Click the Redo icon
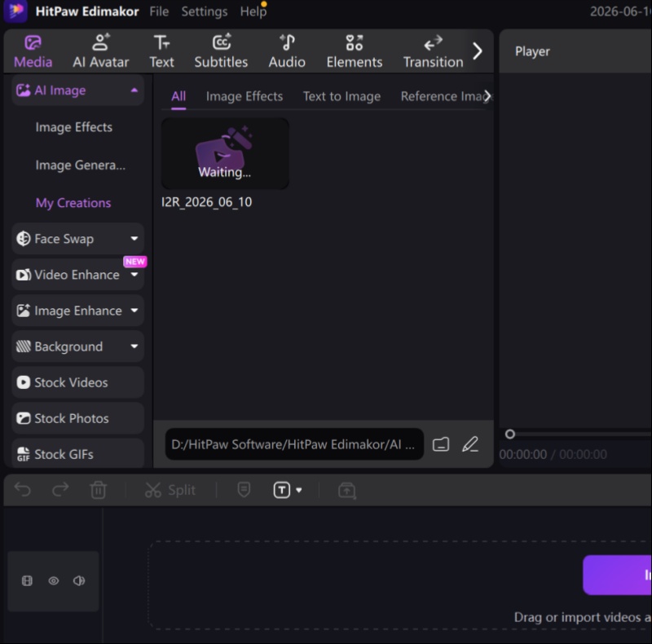 click(x=60, y=490)
